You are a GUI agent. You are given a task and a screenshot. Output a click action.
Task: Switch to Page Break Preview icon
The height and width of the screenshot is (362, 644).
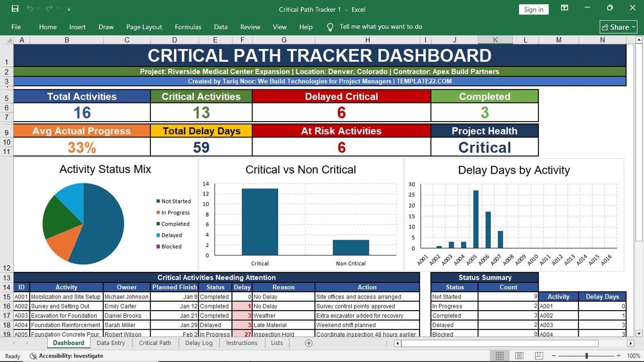pos(539,356)
